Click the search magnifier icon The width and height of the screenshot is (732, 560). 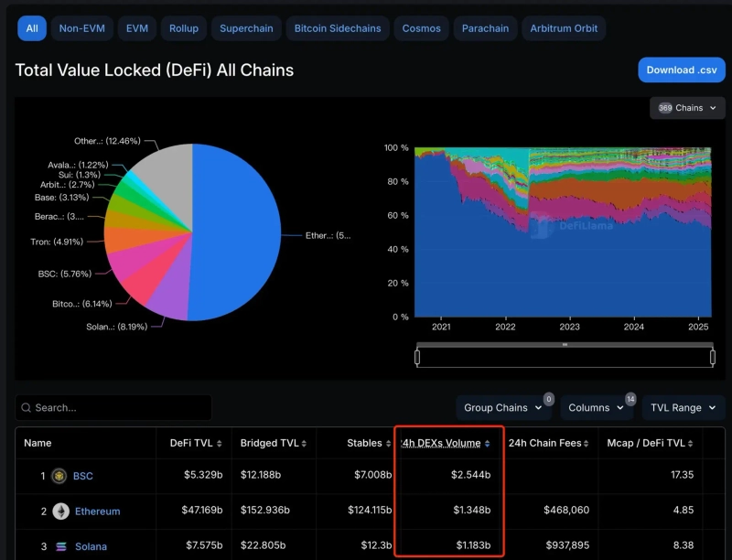(25, 408)
